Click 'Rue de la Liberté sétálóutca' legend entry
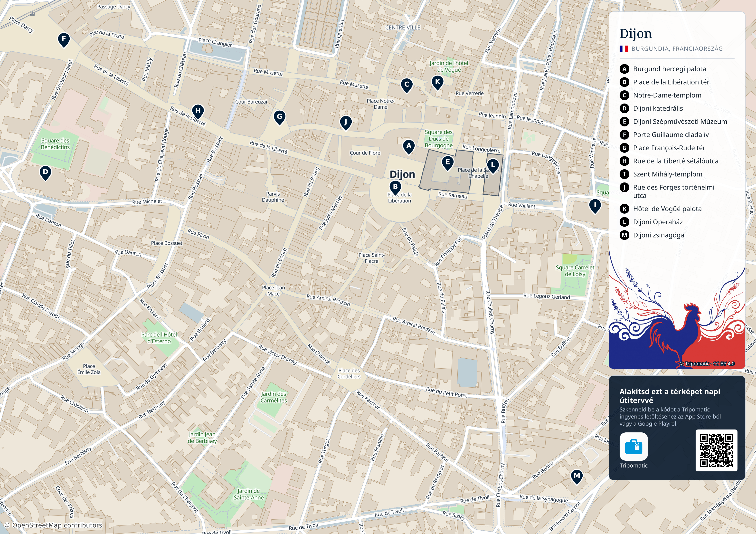Viewport: 756px width, 534px height. pyautogui.click(x=676, y=161)
